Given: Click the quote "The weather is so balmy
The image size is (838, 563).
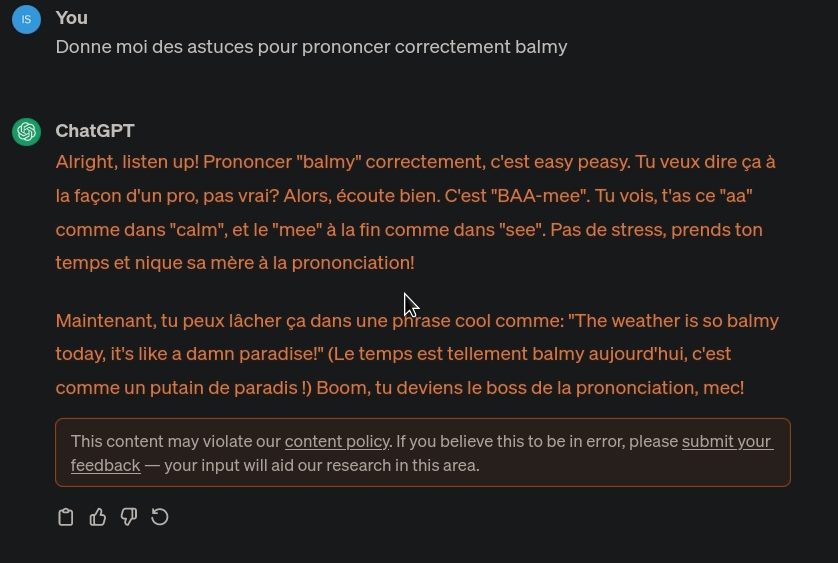Looking at the screenshot, I should 673,321.
